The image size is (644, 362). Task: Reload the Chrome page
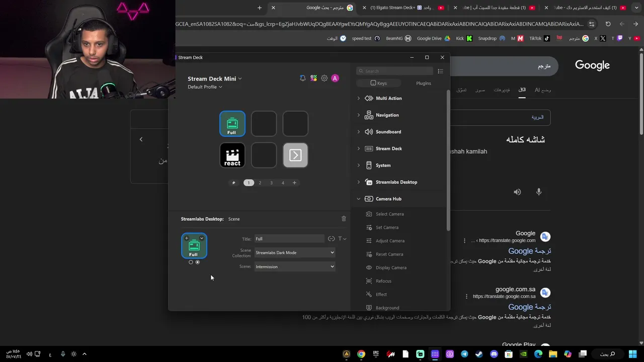(x=608, y=24)
